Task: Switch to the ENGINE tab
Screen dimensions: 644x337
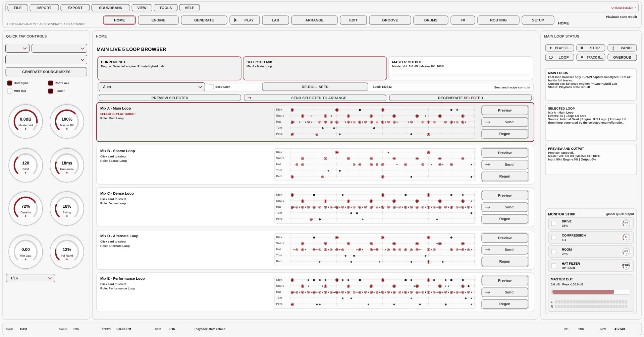Action: [x=158, y=20]
